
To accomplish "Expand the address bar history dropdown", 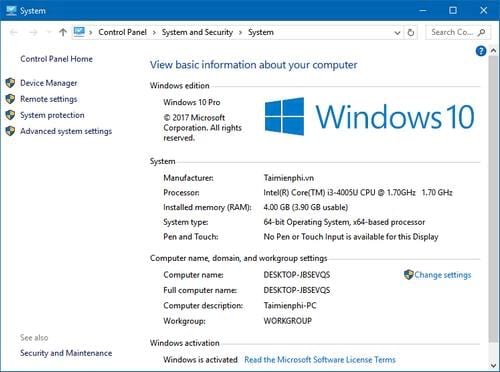I will click(x=397, y=33).
